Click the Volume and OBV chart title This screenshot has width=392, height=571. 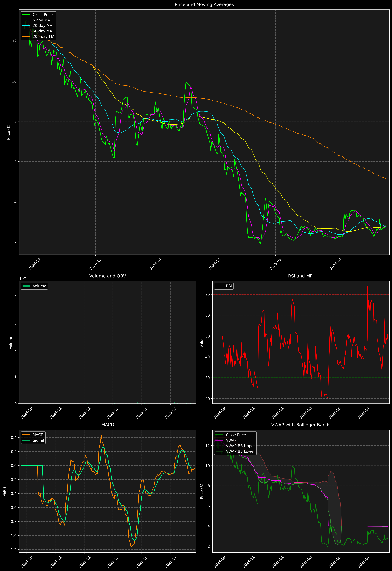[108, 276]
